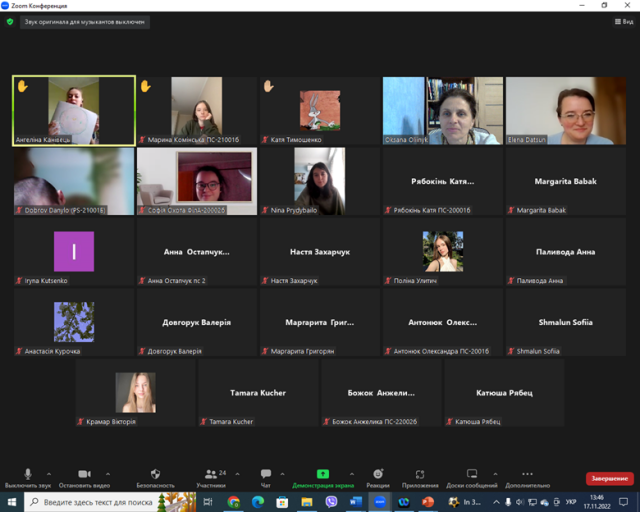
Task: Click the Margarita Babak name tile
Action: click(x=566, y=181)
